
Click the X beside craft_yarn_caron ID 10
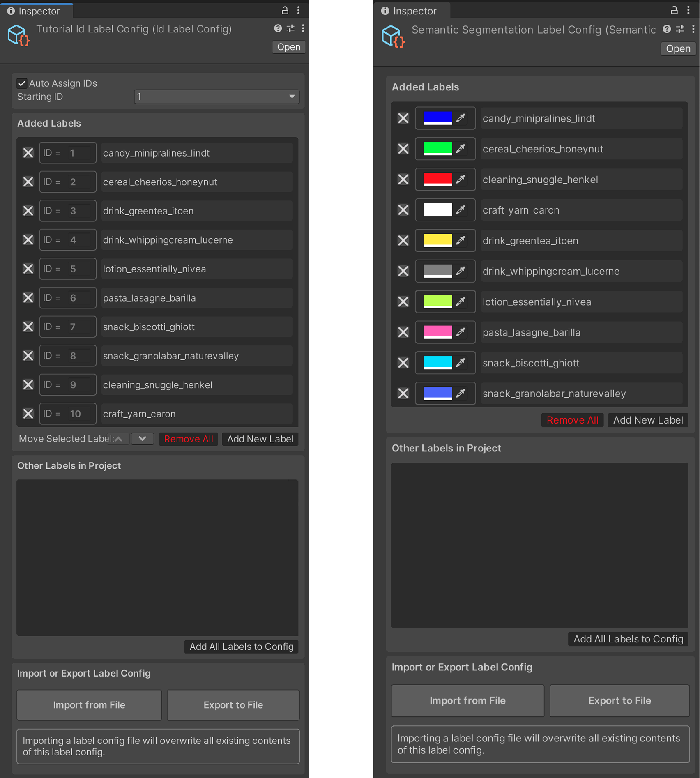tap(28, 414)
